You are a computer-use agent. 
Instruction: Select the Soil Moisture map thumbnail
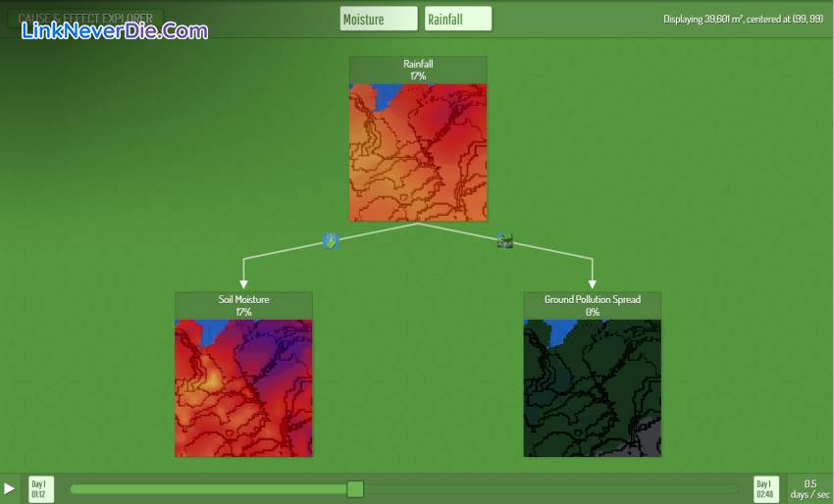pyautogui.click(x=243, y=388)
